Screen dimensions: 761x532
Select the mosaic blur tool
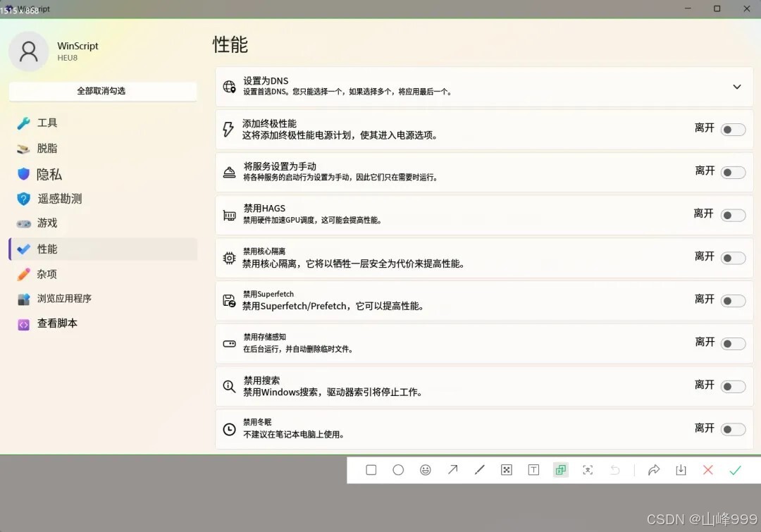tap(507, 470)
